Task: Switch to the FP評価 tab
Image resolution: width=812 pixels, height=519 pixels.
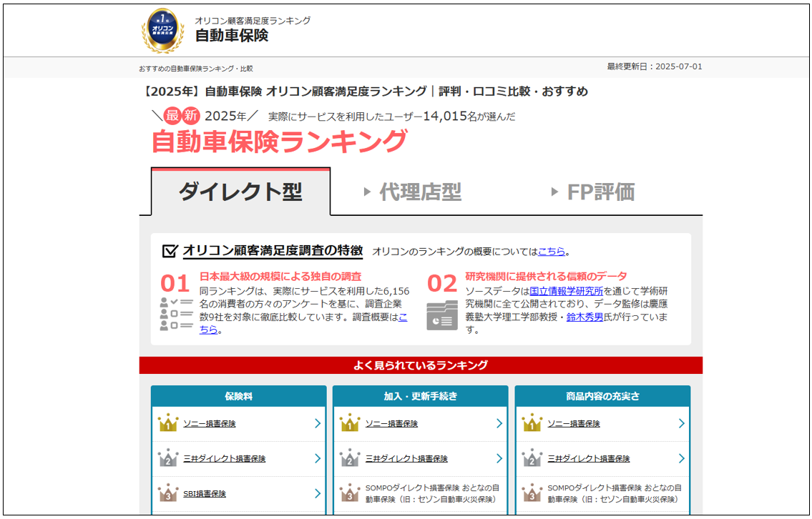Action: (601, 192)
